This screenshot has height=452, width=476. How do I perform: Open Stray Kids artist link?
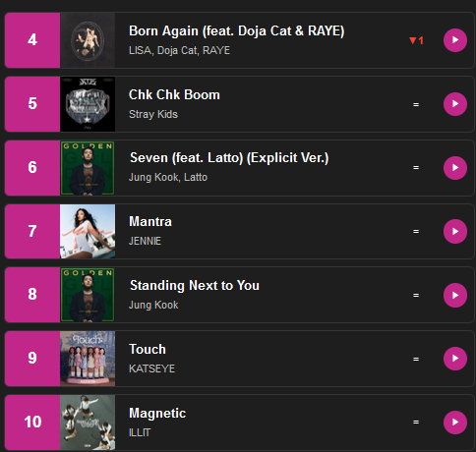pyautogui.click(x=153, y=114)
